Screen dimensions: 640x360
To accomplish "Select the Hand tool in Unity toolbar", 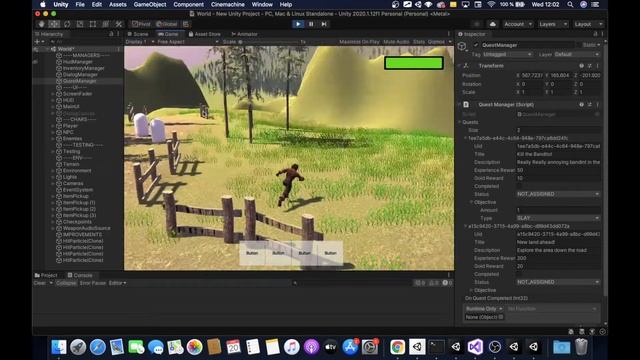I will coord(41,24).
